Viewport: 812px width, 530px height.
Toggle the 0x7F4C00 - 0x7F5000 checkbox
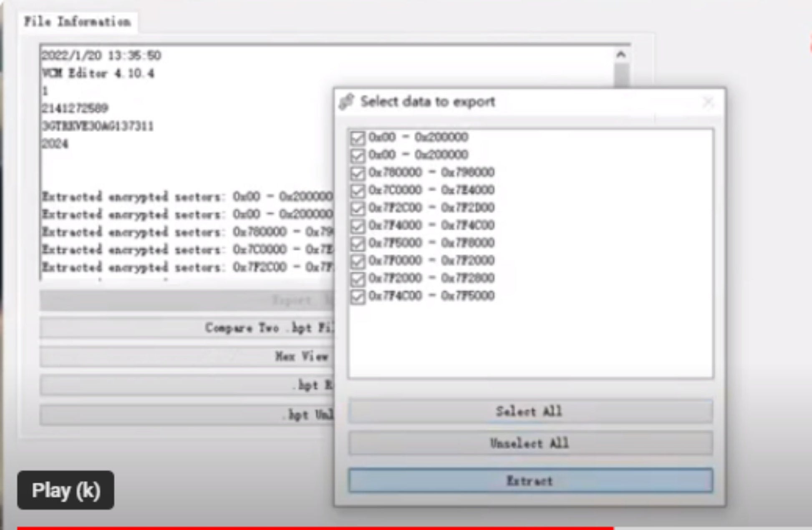tap(357, 297)
